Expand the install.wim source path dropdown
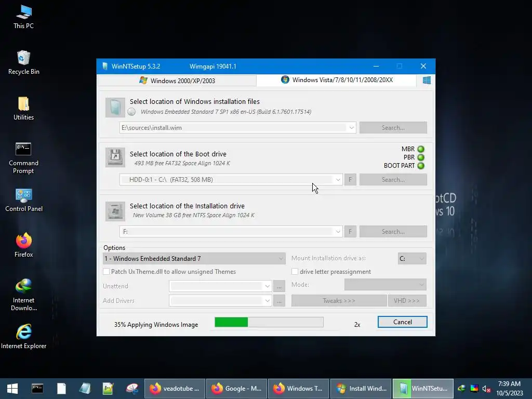532x399 pixels. click(x=352, y=128)
